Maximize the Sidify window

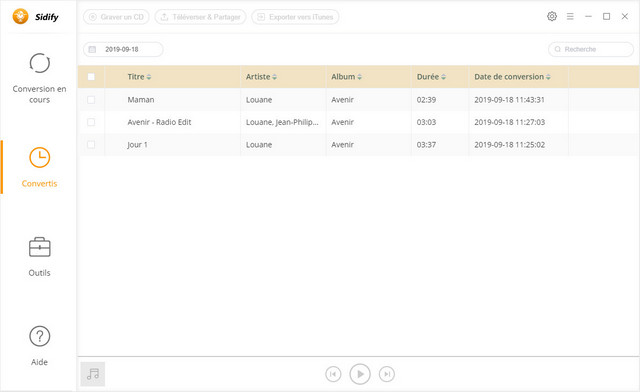click(607, 16)
